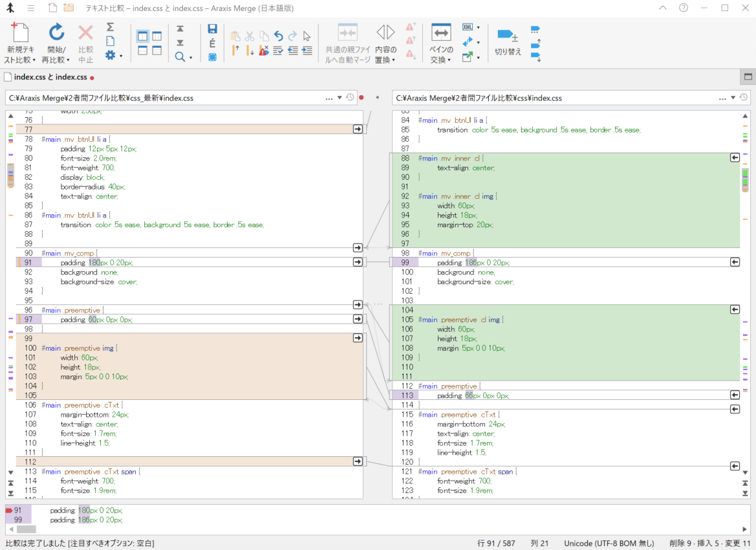Jump to first change with top arrow icon

pos(180,29)
